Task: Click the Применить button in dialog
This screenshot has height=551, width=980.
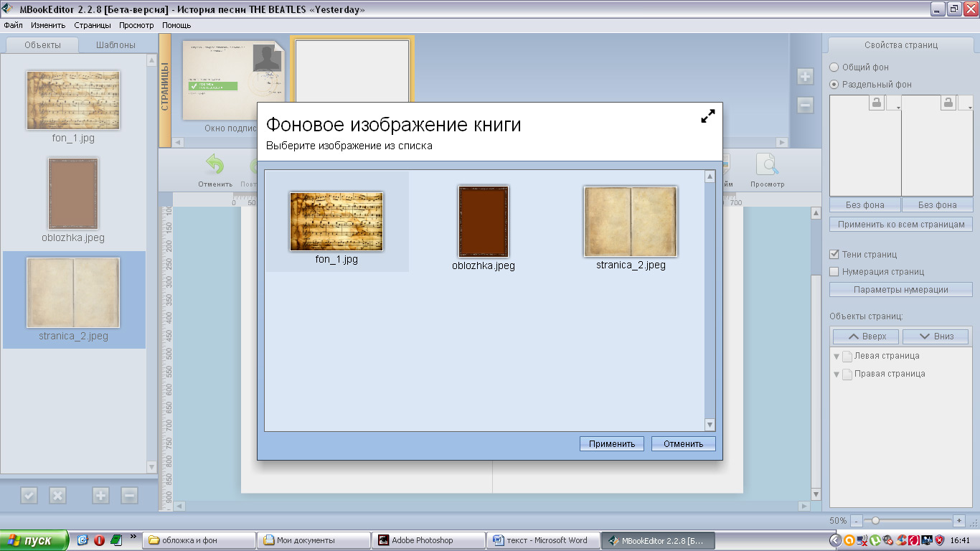Action: pyautogui.click(x=612, y=443)
